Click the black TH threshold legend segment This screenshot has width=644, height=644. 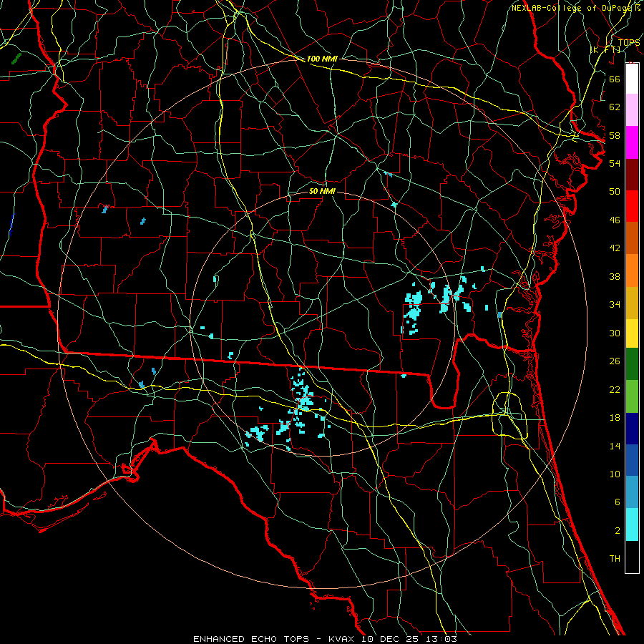tap(632, 557)
